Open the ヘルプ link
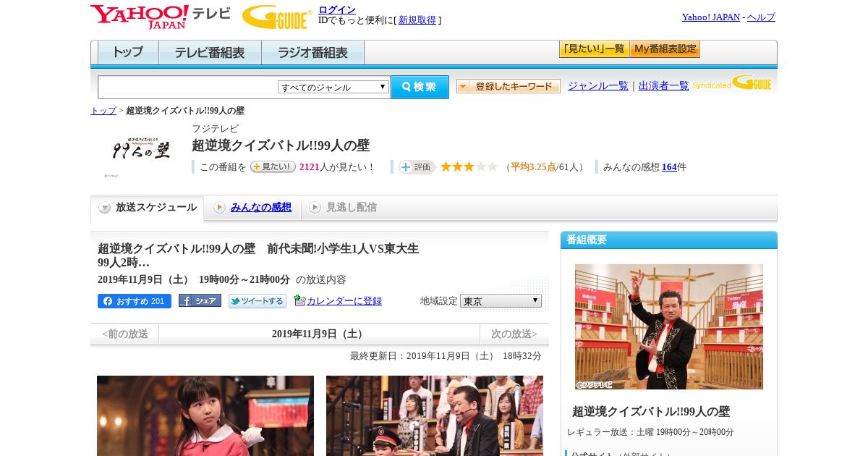Image resolution: width=868 pixels, height=456 pixels. [x=761, y=17]
